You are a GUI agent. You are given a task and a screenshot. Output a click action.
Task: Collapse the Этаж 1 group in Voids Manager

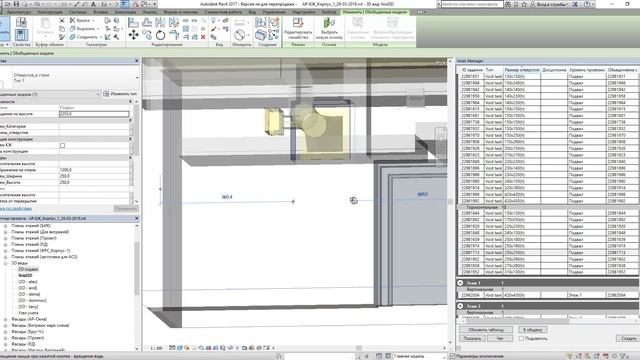pos(460,282)
